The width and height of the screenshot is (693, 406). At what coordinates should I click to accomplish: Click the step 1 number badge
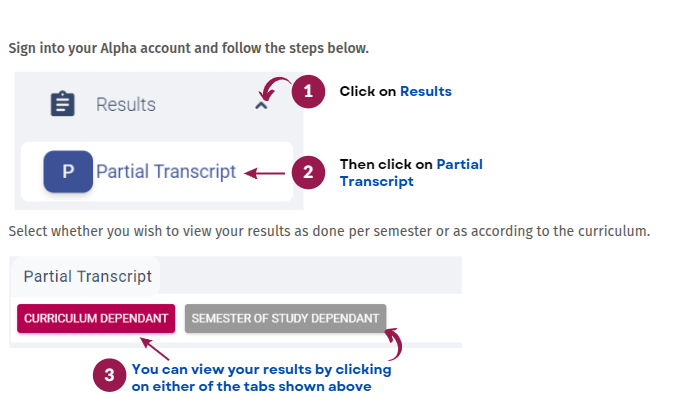pos(308,92)
